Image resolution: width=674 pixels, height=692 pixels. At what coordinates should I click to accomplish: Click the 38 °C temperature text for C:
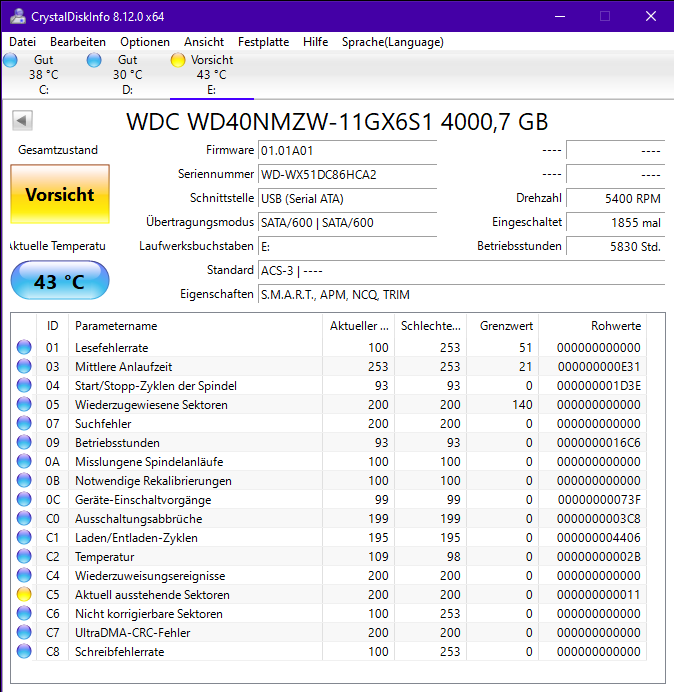pyautogui.click(x=44, y=75)
